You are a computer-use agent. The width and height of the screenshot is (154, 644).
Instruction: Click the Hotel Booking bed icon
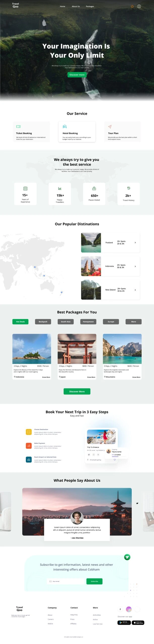click(65, 127)
